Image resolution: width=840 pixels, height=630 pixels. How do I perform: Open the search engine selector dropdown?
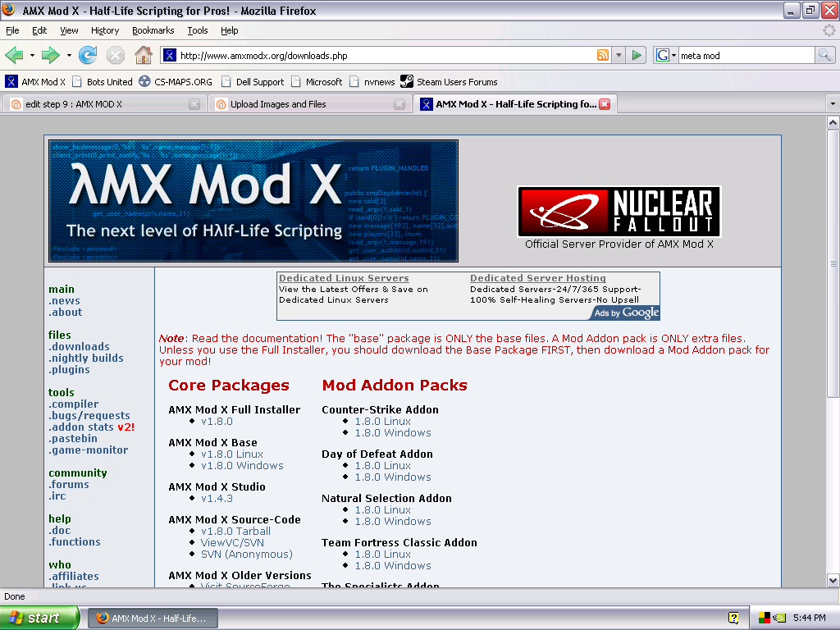(x=674, y=55)
